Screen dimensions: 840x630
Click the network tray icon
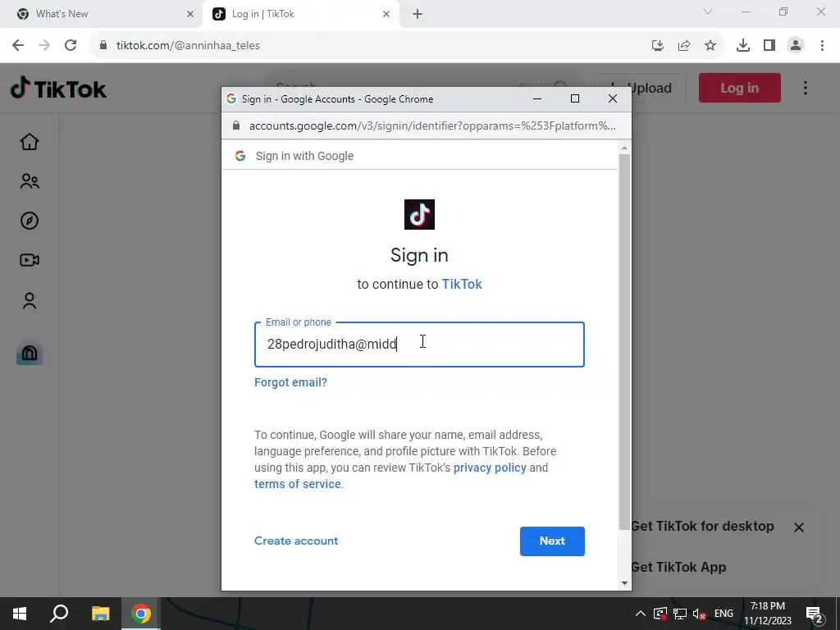tap(680, 614)
